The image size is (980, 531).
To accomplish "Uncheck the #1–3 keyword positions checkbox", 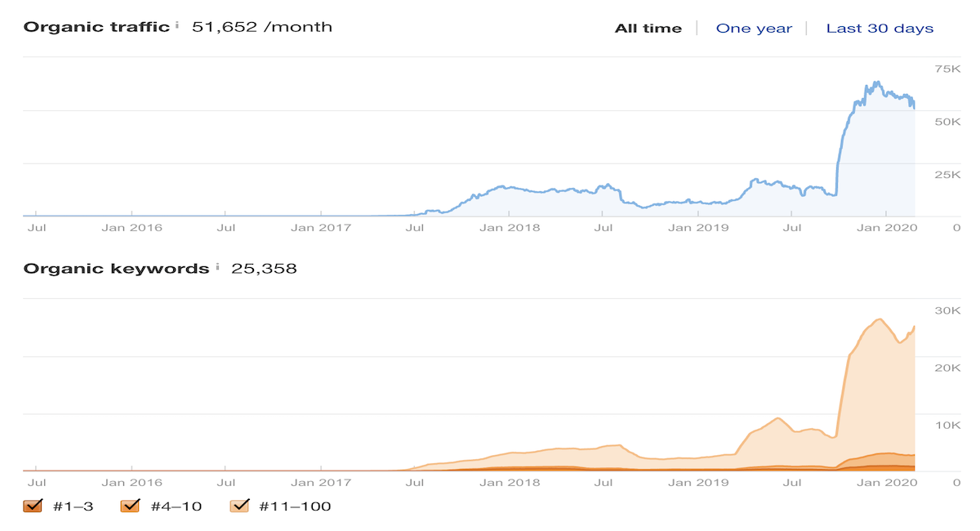I will pos(33,506).
